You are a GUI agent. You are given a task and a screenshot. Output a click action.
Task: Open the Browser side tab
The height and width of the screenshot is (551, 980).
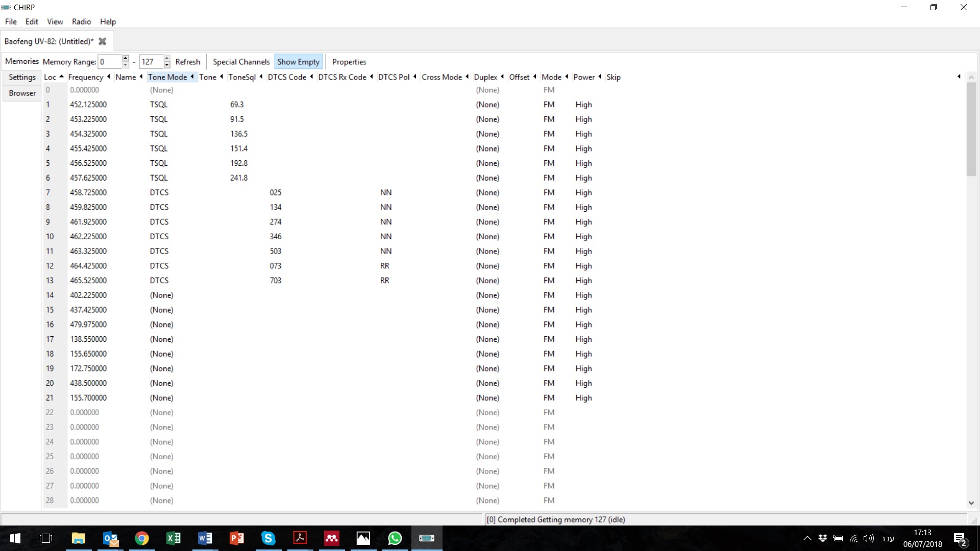22,93
